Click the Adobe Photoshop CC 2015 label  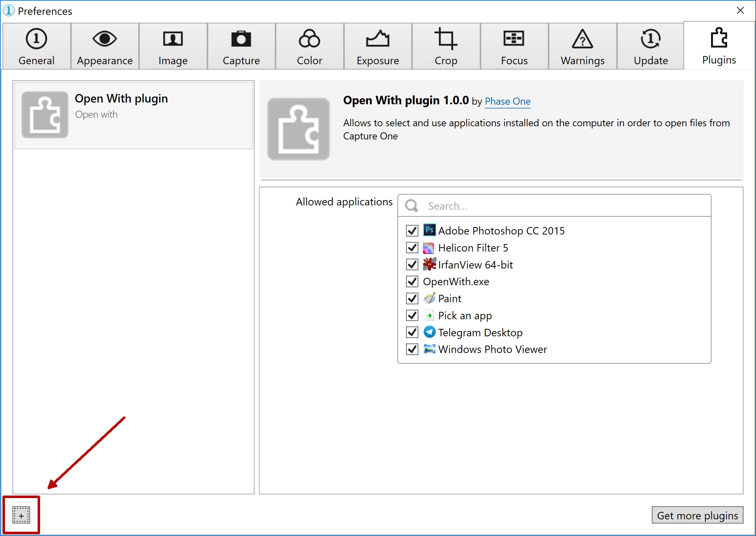pos(501,231)
